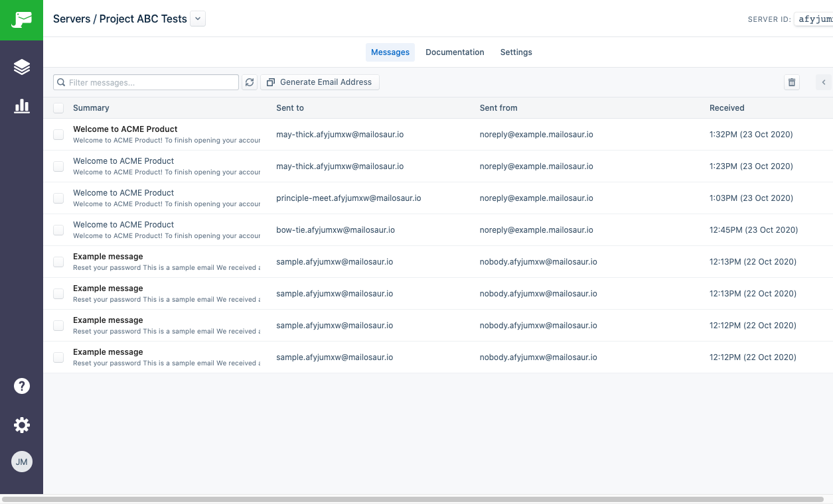The width and height of the screenshot is (833, 504).
Task: Toggle the select-all checkbox in header
Action: 58,108
